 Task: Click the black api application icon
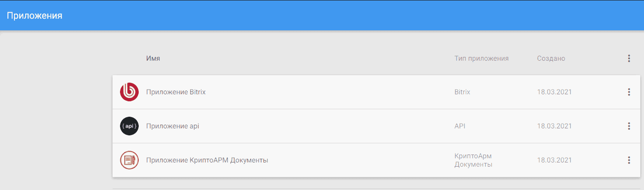click(x=129, y=126)
